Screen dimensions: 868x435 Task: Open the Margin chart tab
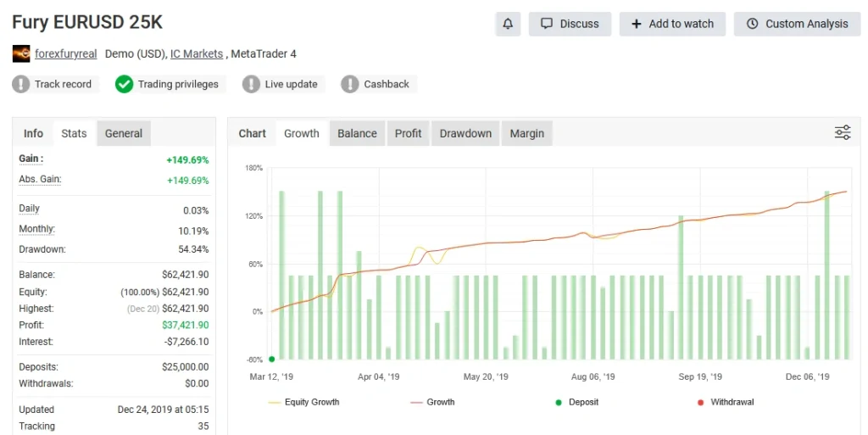click(x=527, y=133)
